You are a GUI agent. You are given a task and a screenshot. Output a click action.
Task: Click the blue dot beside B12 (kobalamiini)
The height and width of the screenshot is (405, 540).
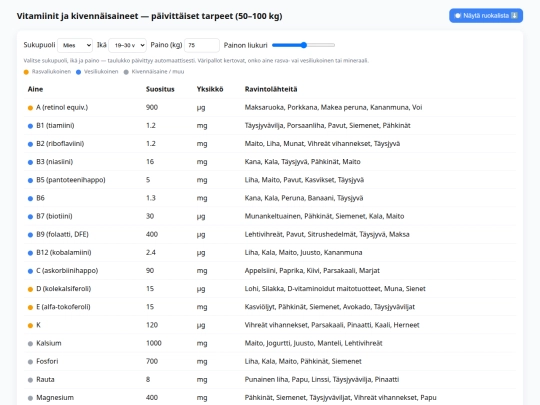coord(30,253)
